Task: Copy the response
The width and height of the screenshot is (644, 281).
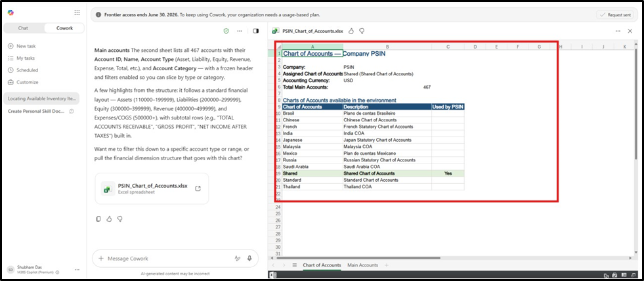Action: coord(98,219)
